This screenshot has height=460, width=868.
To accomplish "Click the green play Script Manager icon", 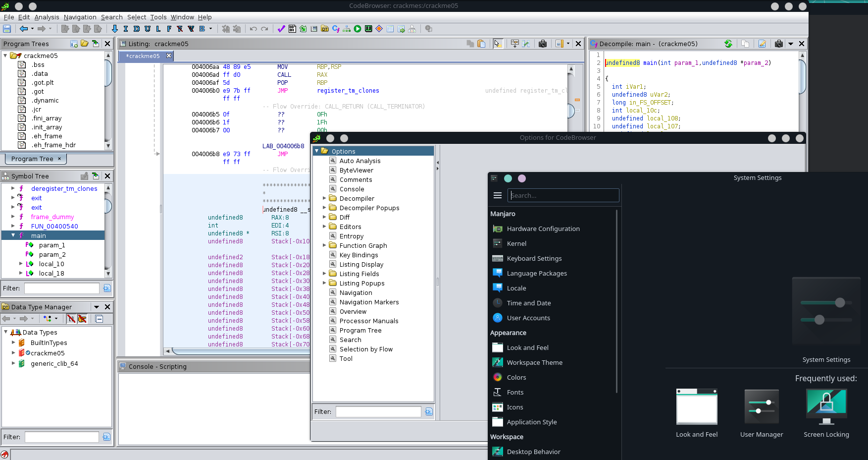I will 357,29.
